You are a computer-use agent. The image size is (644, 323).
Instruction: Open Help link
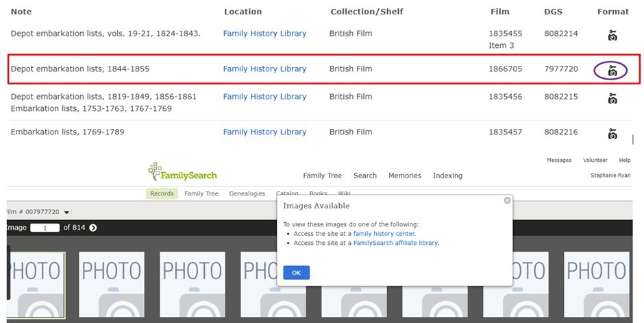coord(625,160)
